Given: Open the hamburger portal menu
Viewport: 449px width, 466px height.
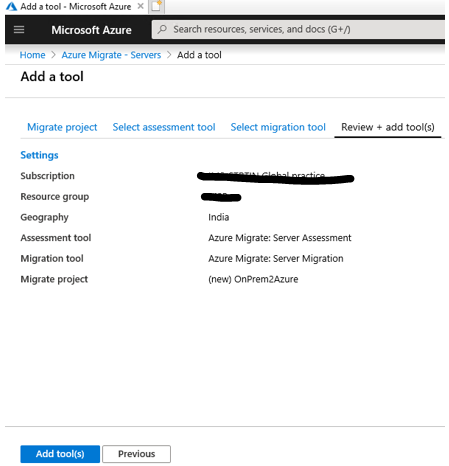Looking at the screenshot, I should click(19, 30).
